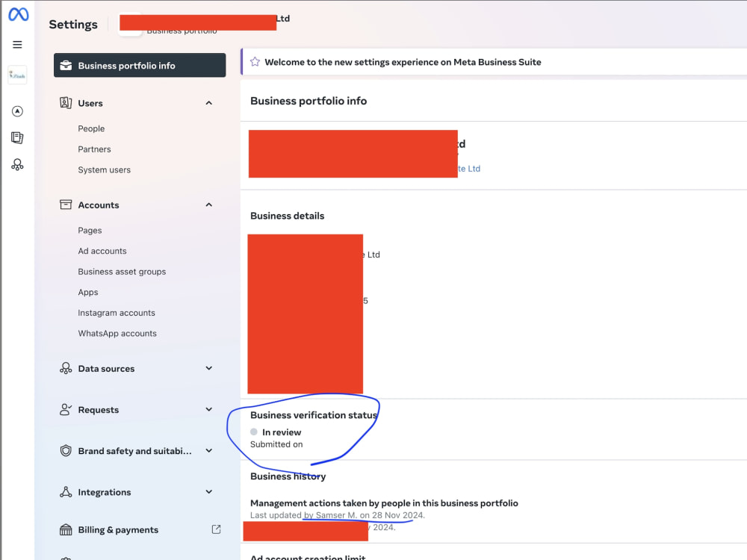747x560 pixels.
Task: Click the Data sources section label
Action: pyautogui.click(x=106, y=369)
